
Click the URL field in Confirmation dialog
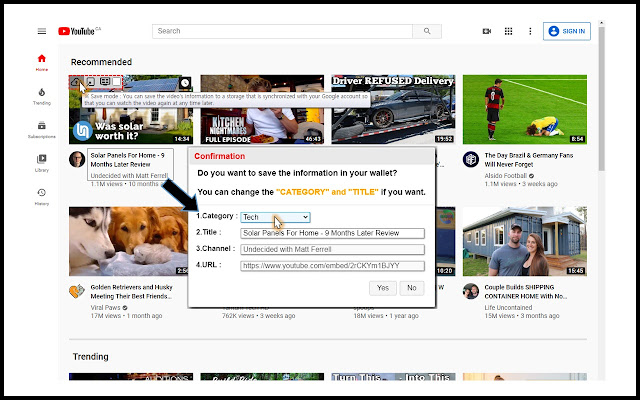332,266
